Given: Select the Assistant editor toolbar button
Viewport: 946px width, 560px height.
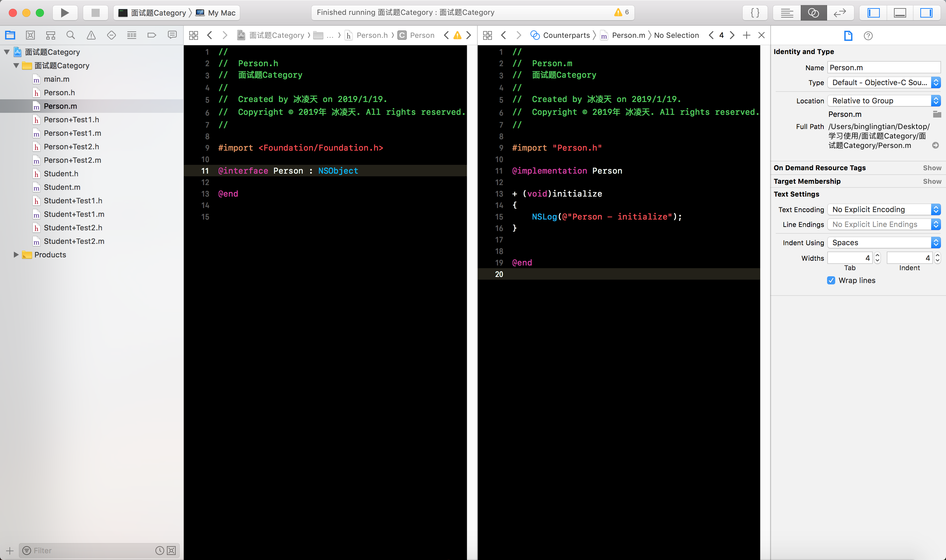Looking at the screenshot, I should pos(813,13).
